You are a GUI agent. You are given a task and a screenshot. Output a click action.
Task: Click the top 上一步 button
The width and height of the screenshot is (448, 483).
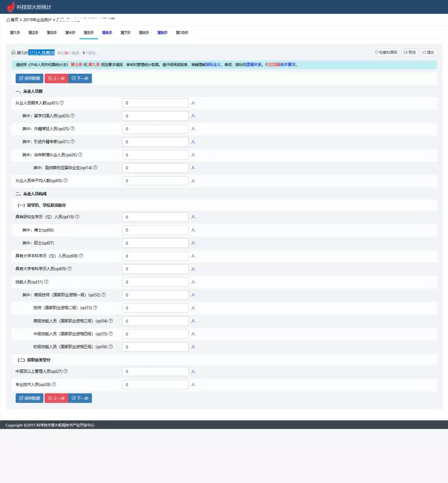pos(56,78)
